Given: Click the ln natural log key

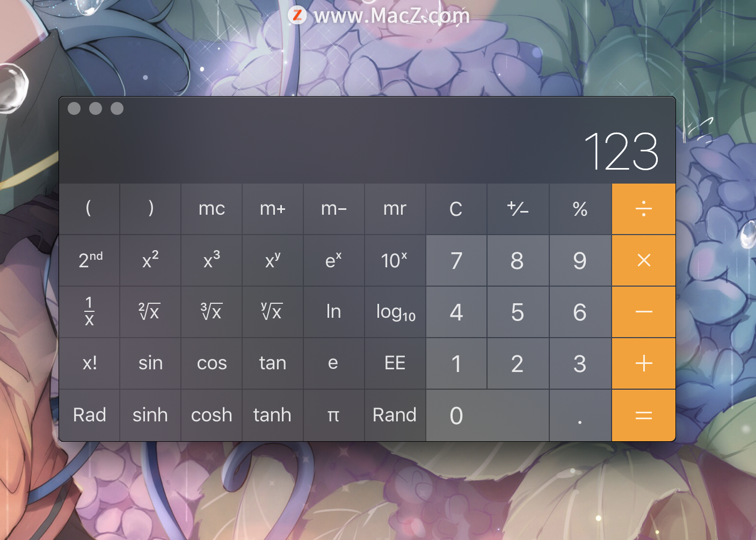Looking at the screenshot, I should pos(334,312).
